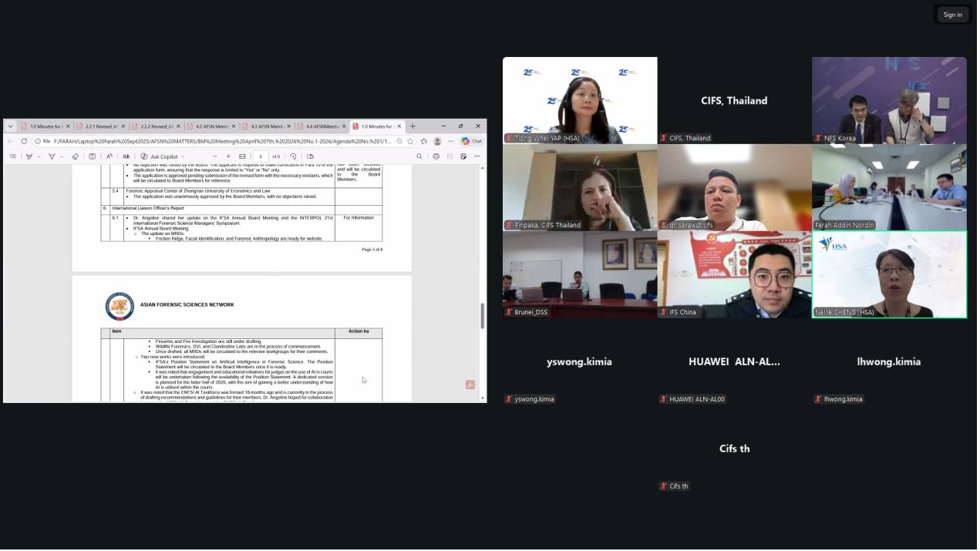Click the Sign in button
980x551 pixels.
click(x=952, y=15)
